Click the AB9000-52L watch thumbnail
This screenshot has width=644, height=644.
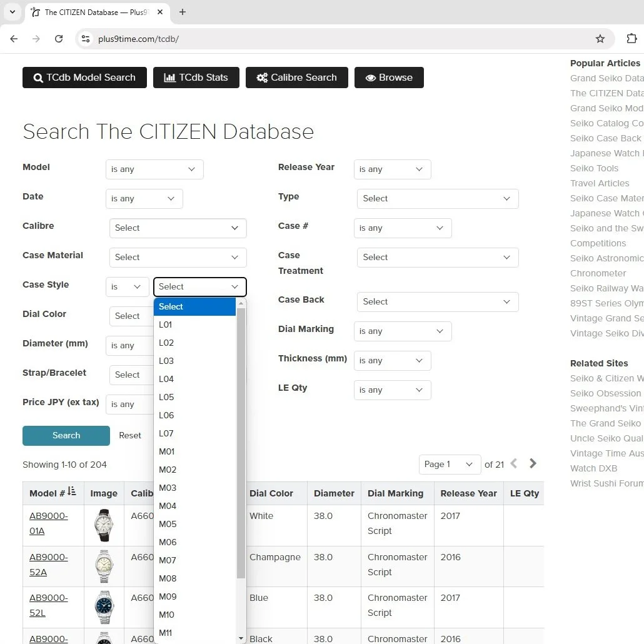coord(104,607)
